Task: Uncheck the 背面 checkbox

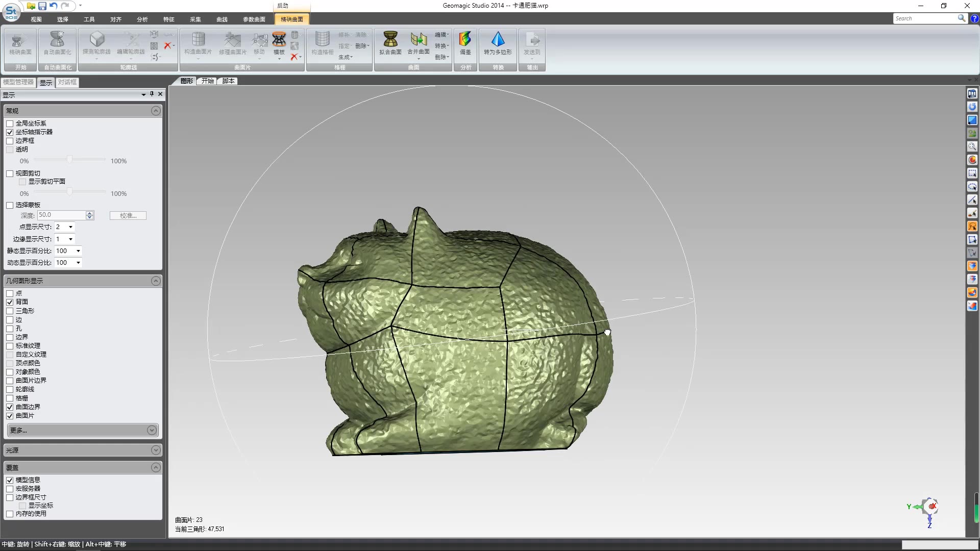Action: tap(10, 302)
